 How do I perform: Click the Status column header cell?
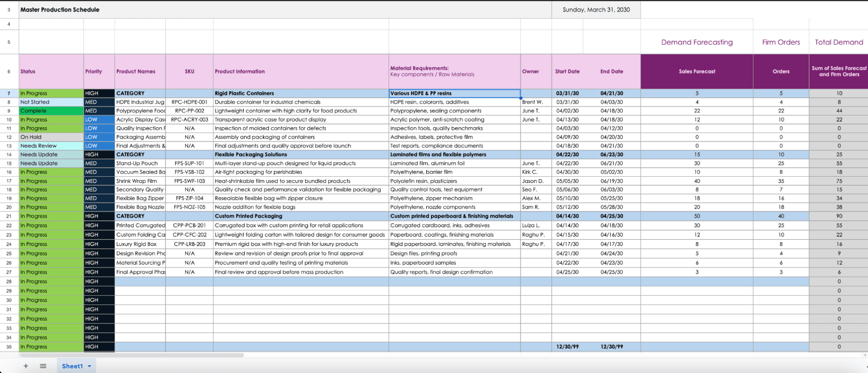[x=51, y=71]
